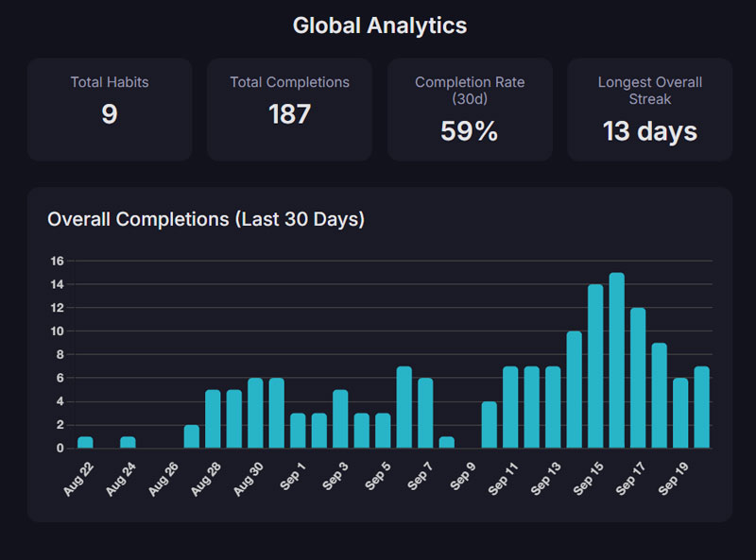Screen dimensions: 756x560
Task: Select the Aug 22 bar
Action: [85, 442]
